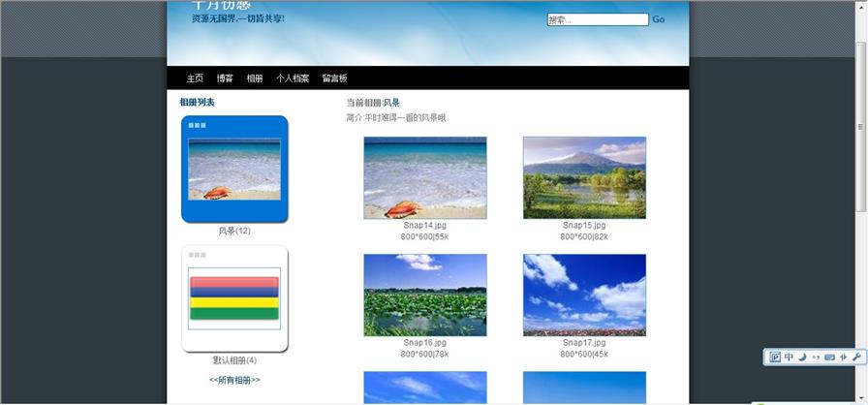
Task: Toggle punctuation mode icon on IME bar
Action: coord(816,358)
